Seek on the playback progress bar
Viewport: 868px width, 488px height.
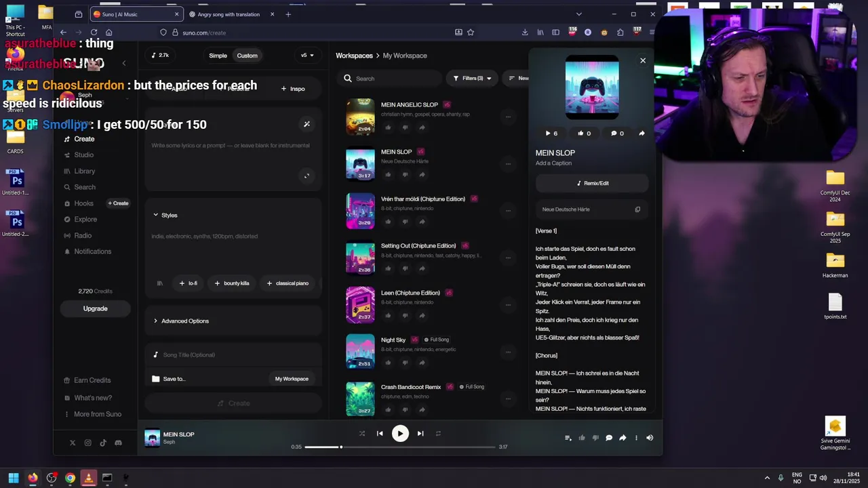400,447
